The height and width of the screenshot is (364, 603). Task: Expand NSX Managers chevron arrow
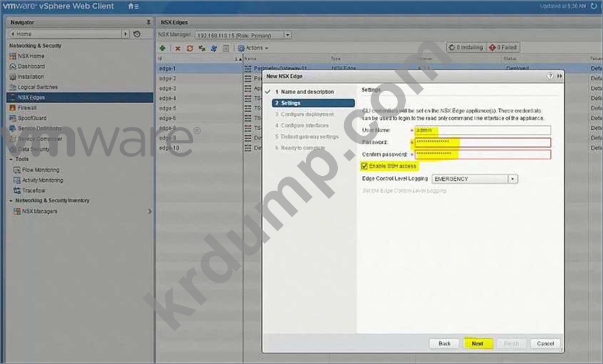click(149, 211)
